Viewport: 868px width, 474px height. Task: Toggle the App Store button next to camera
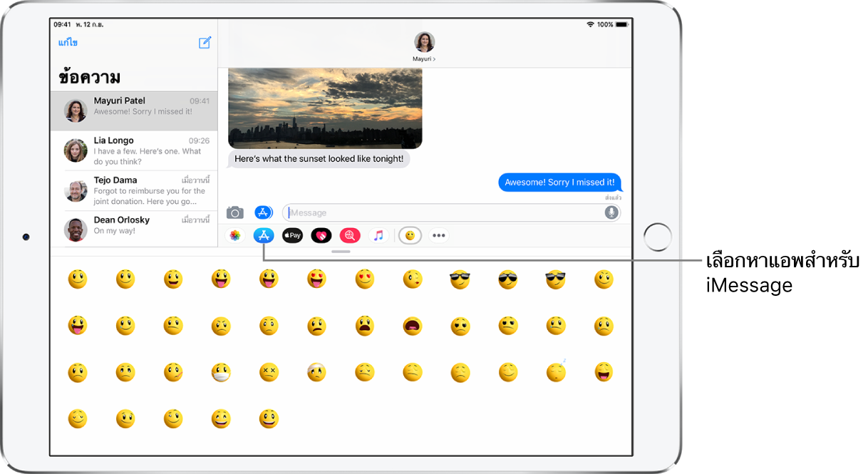pos(264,212)
